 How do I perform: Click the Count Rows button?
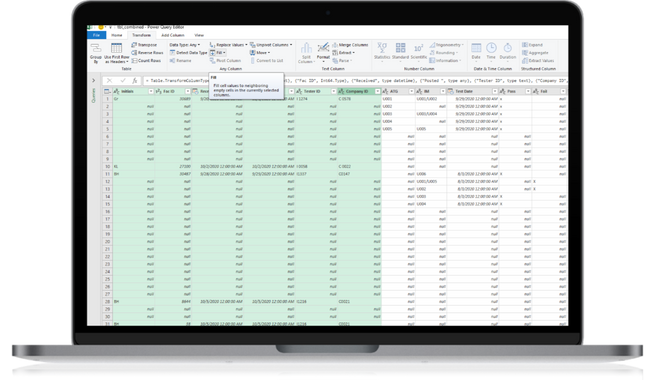pos(146,61)
